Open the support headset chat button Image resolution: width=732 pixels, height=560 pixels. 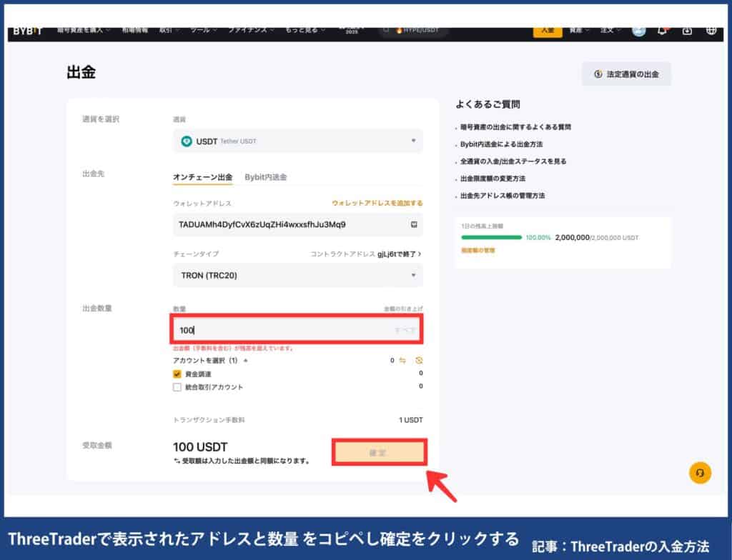(x=700, y=473)
